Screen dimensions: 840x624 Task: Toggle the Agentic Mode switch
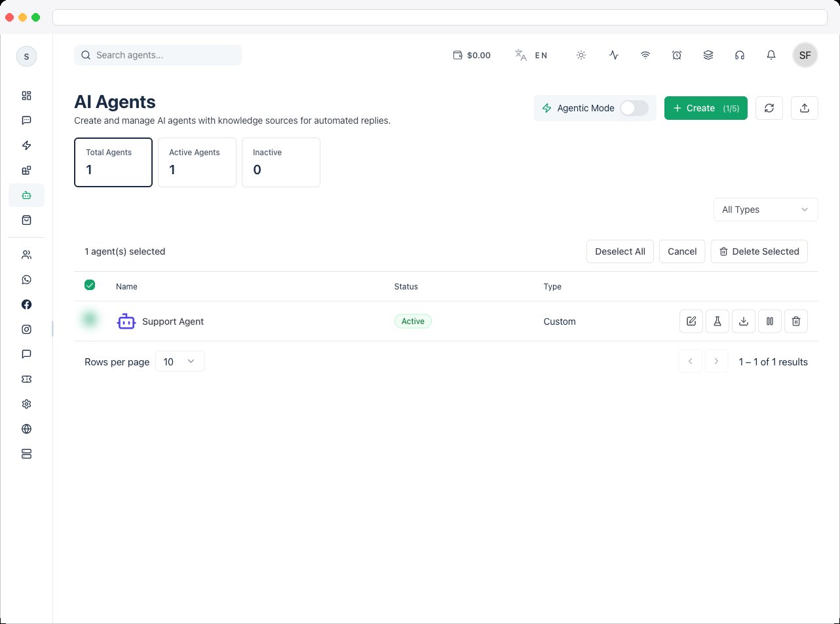(x=634, y=108)
